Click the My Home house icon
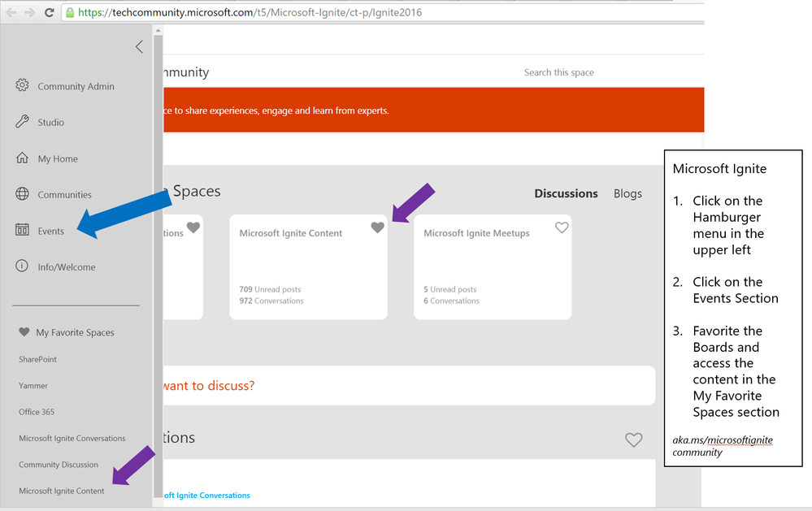This screenshot has height=511, width=812. point(22,158)
